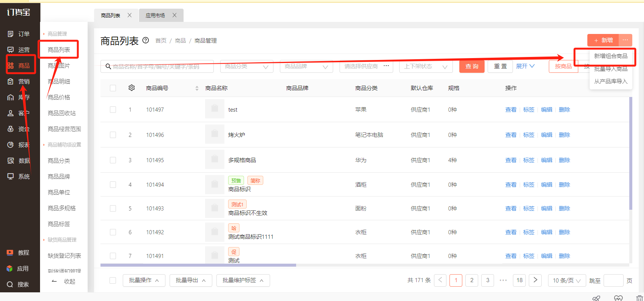Toggle the select-all checkbox in table header
Viewport: 644px width, 301px height.
pyautogui.click(x=113, y=88)
